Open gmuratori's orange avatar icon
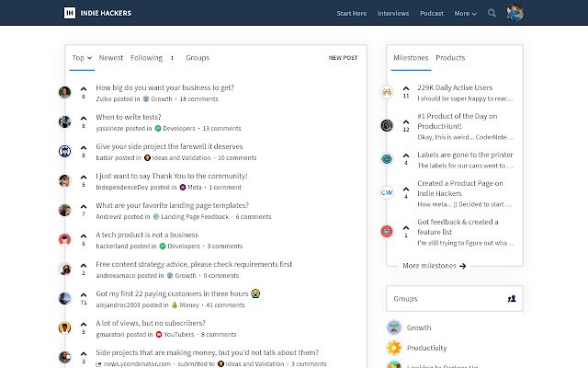Viewport: 588px width, 368px height. [x=64, y=328]
